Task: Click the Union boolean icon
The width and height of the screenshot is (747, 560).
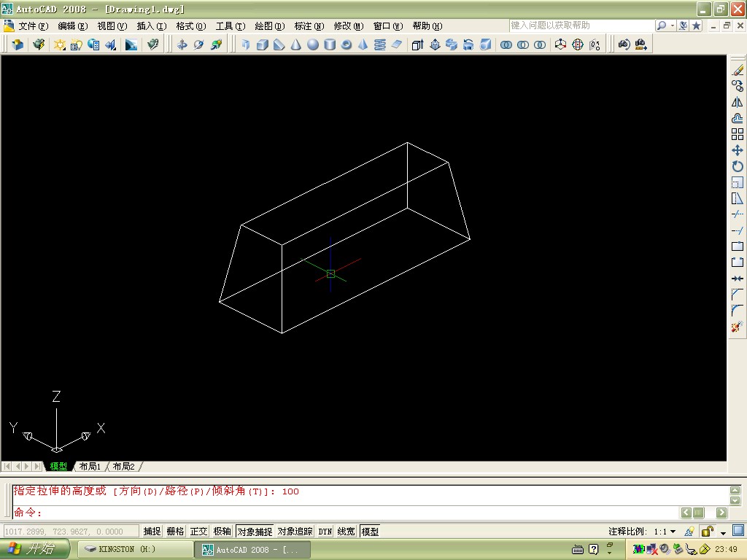Action: (506, 44)
